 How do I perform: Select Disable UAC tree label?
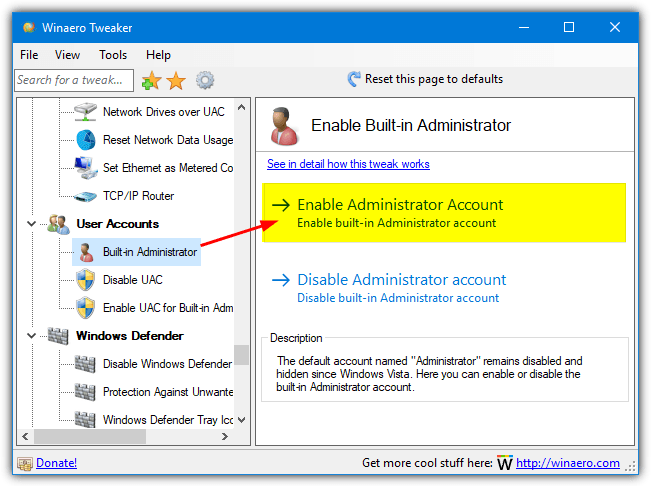132,280
